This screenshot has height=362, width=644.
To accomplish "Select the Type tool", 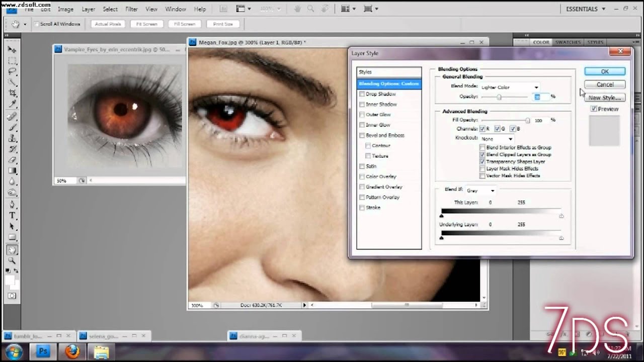I will tap(12, 216).
